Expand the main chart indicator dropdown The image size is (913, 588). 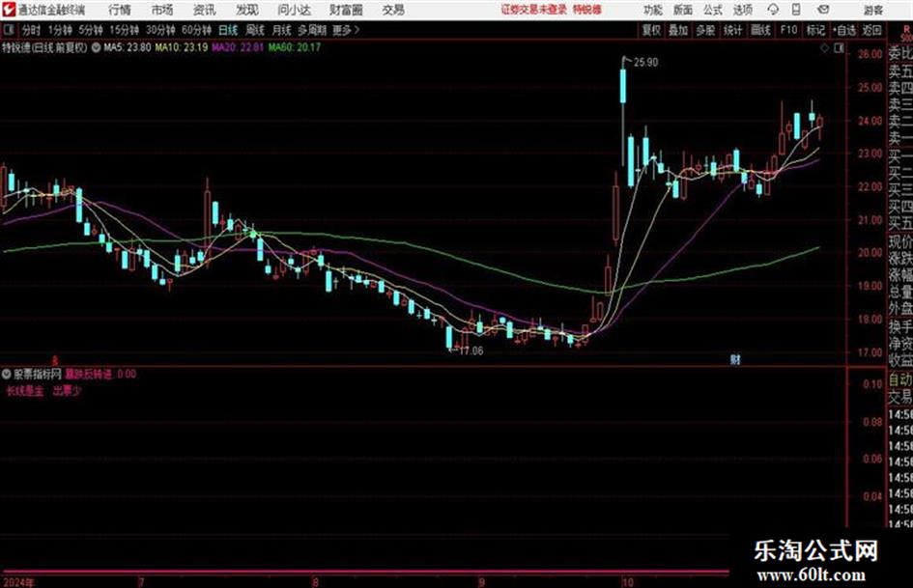coord(96,47)
